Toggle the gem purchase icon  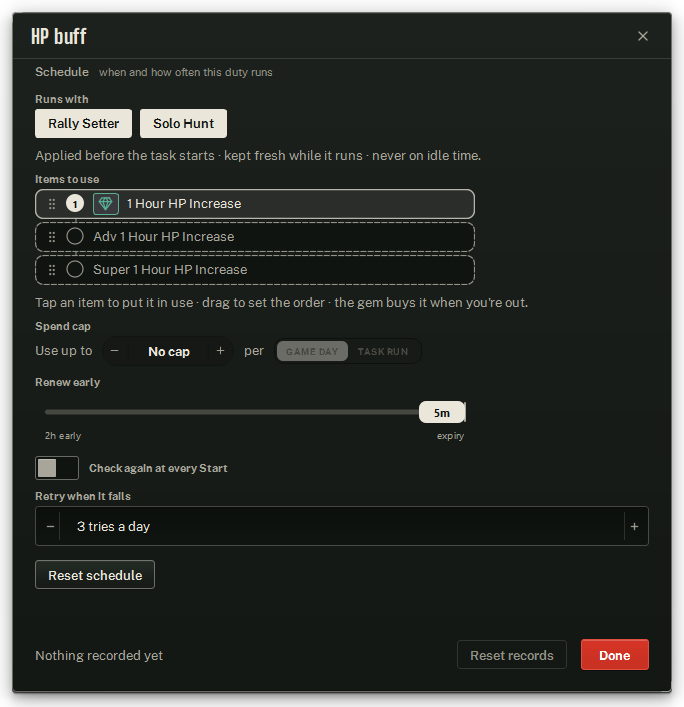[106, 204]
